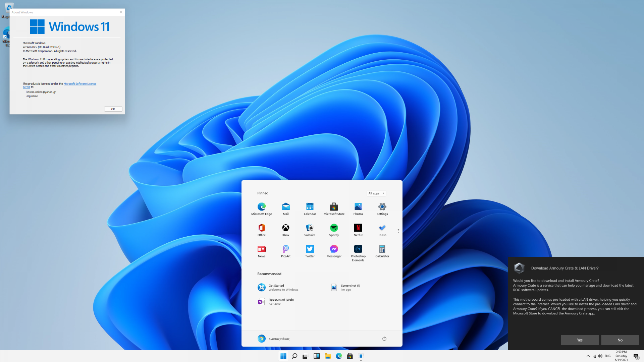Open the network icon in system tray
Viewport: 644px width, 362px height.
point(594,356)
